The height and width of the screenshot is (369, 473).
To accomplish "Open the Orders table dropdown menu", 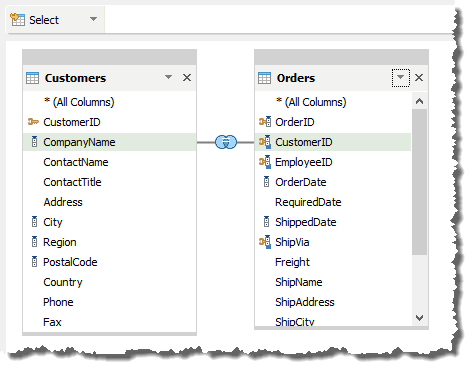I will tap(400, 77).
